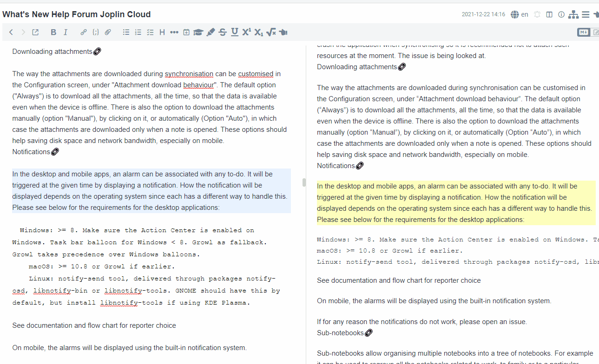Open note properties info icon
The height and width of the screenshot is (364, 599).
click(561, 14)
